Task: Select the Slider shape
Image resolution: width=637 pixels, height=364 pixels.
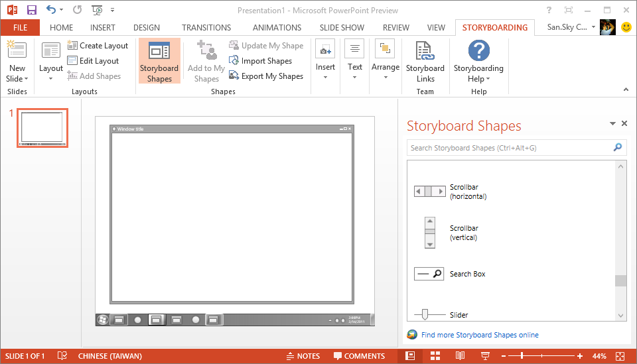Action: click(441, 314)
